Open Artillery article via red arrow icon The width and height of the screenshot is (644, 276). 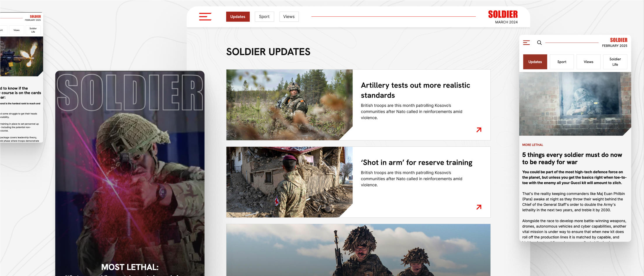(479, 130)
